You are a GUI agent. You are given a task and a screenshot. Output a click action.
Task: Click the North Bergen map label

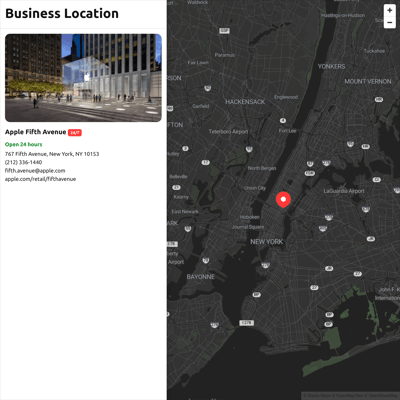click(x=262, y=168)
